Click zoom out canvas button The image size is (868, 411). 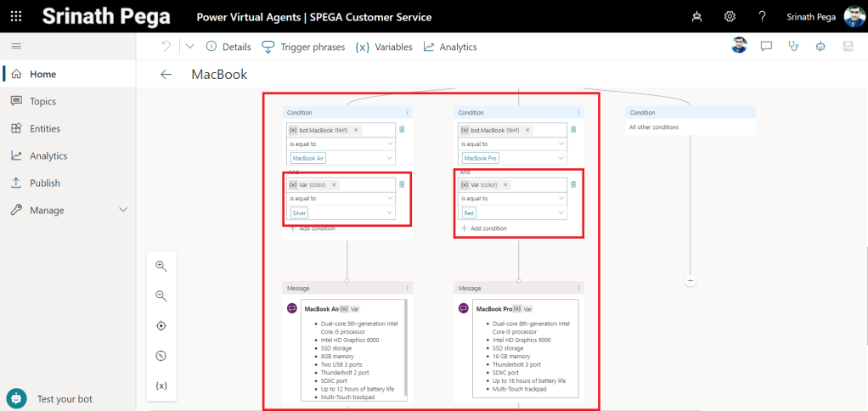tap(161, 296)
